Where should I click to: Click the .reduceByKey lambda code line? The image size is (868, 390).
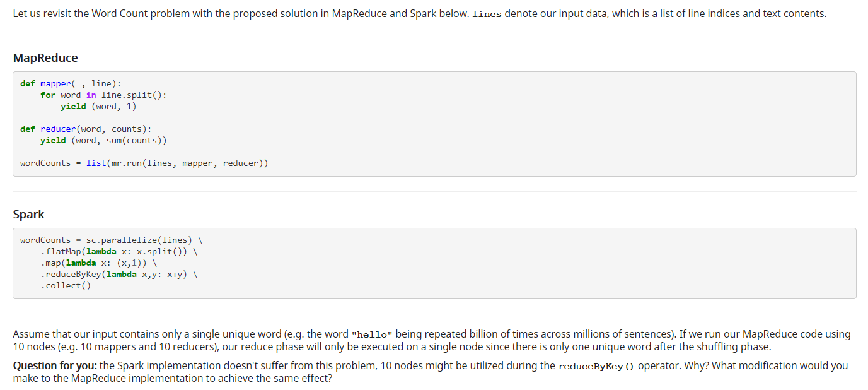click(x=119, y=274)
